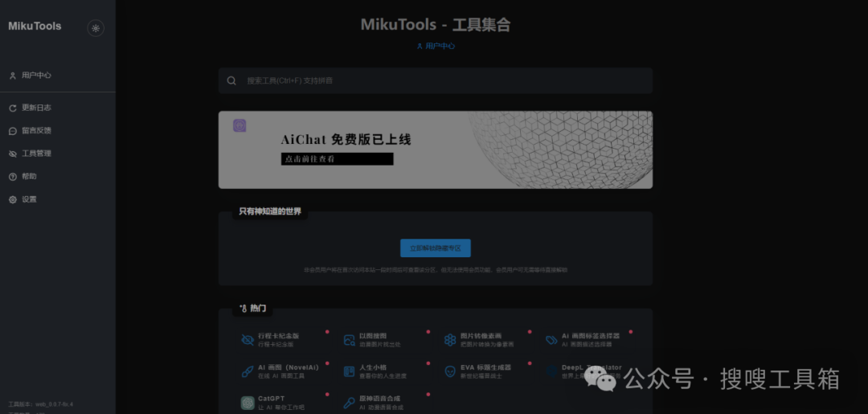Viewport: 868px width, 414px height.
Task: Click the MikuTools logo in the sidebar
Action: (35, 26)
